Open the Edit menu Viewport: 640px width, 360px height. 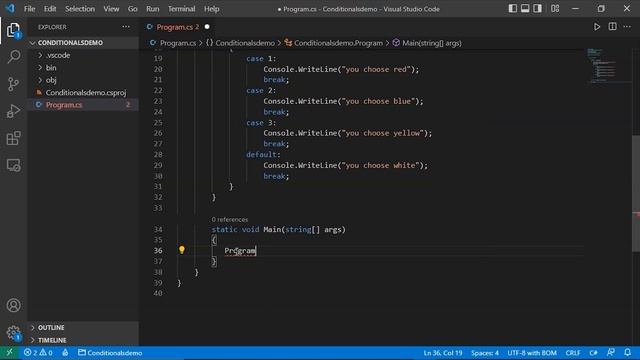click(50, 9)
